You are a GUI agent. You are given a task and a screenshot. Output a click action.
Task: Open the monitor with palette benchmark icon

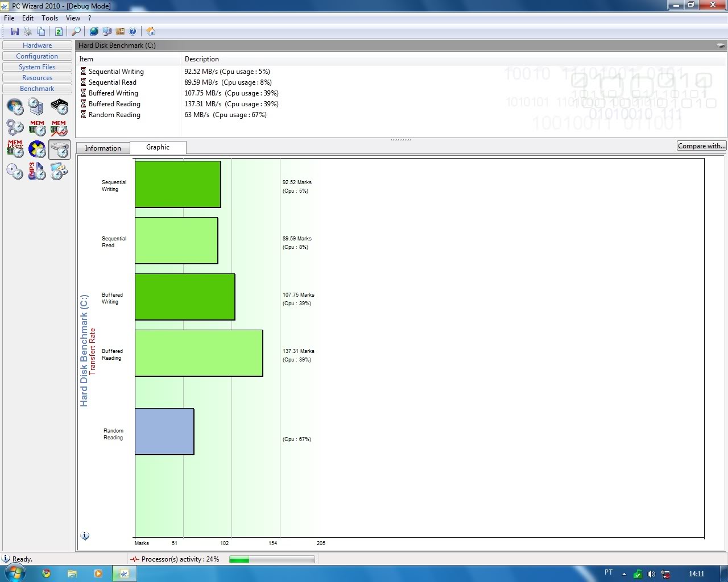point(59,171)
